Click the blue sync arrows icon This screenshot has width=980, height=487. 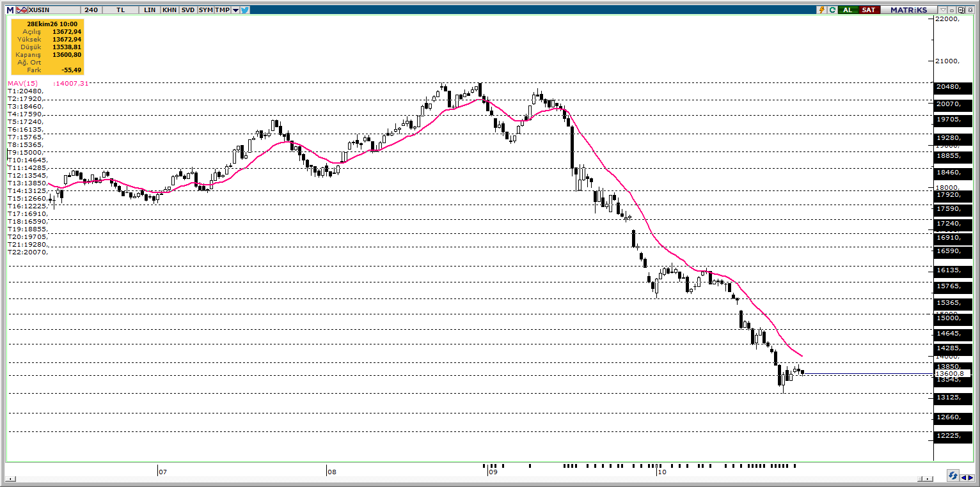[953, 475]
